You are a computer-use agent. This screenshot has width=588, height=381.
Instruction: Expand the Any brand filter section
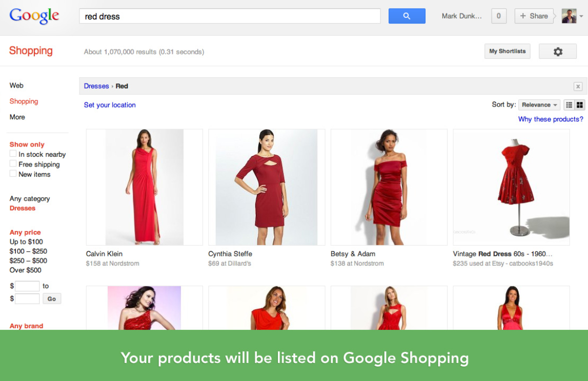point(26,326)
